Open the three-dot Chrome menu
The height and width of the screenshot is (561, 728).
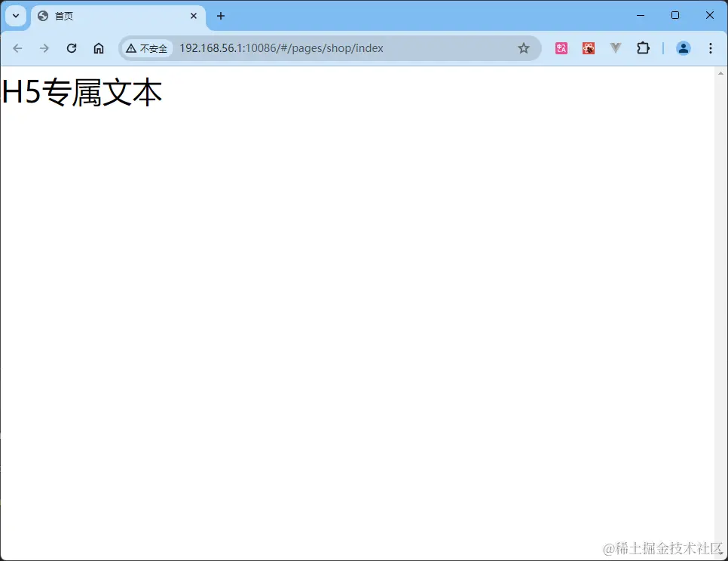tap(711, 48)
